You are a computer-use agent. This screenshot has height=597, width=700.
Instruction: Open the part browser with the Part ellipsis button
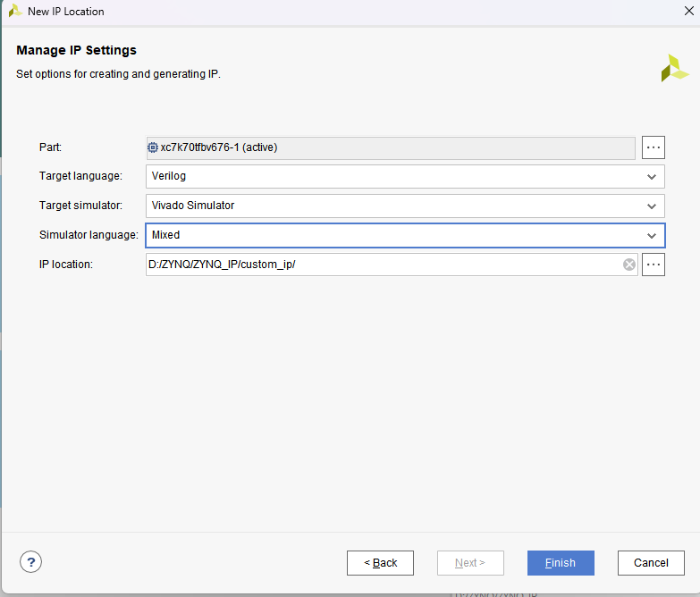tap(654, 147)
